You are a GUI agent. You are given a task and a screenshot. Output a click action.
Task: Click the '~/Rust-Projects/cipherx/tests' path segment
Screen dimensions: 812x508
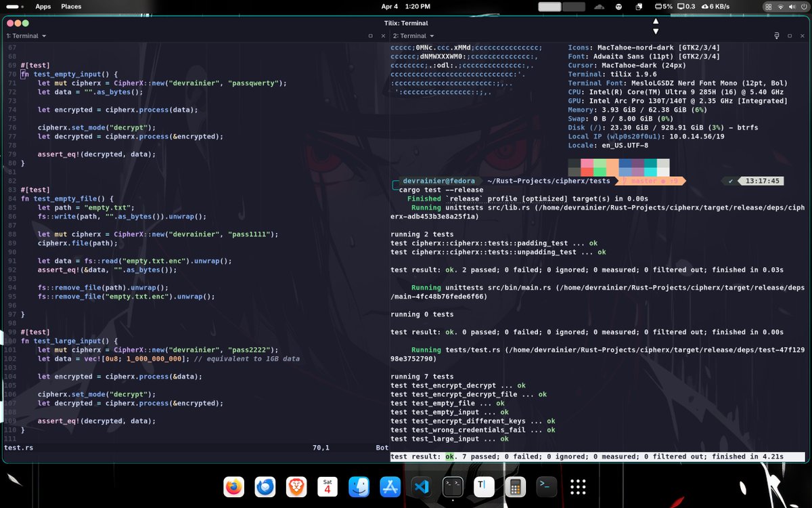tap(548, 181)
